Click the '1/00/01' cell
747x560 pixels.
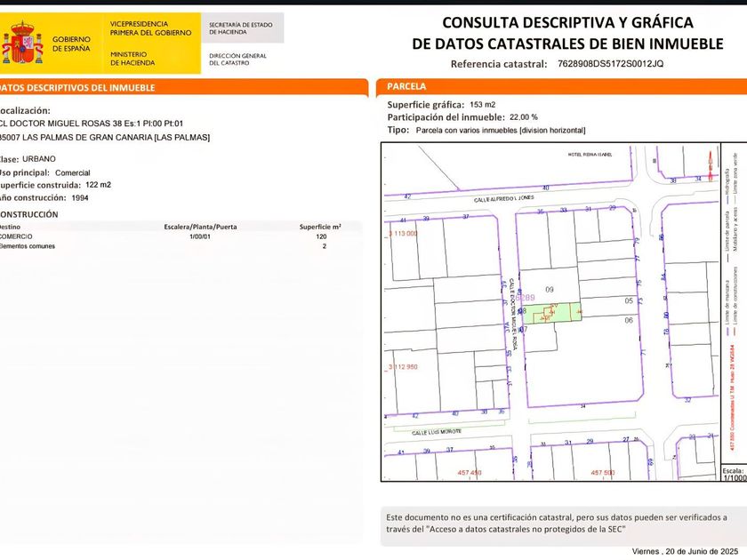point(200,236)
